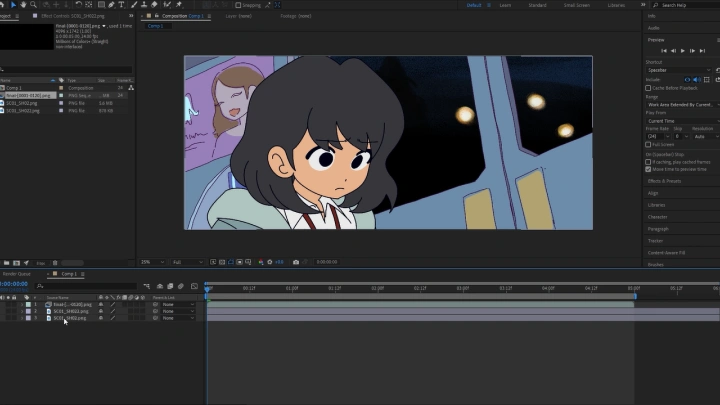720x405 pixels.
Task: Create new composition from Project panel footer
Action: point(16,263)
